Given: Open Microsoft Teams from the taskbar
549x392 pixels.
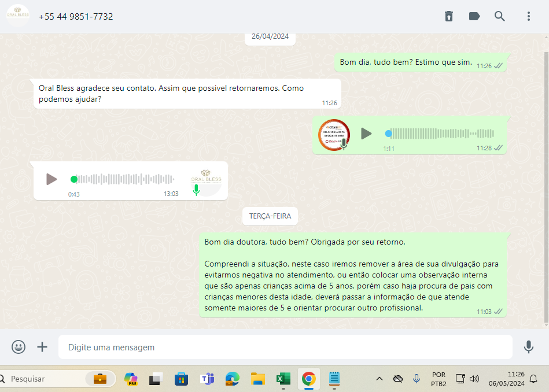Looking at the screenshot, I should click(x=207, y=379).
